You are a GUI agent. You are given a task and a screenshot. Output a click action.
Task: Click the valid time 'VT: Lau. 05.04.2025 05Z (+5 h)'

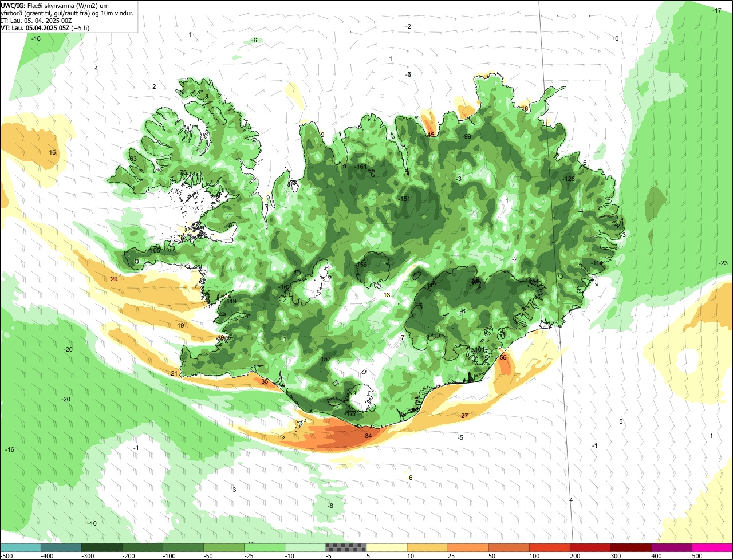(45, 27)
